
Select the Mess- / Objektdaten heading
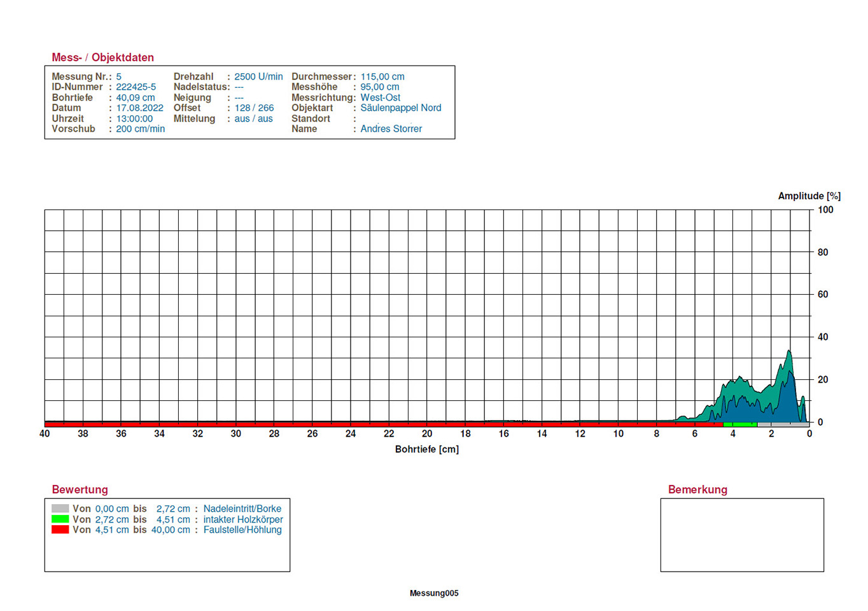(102, 57)
